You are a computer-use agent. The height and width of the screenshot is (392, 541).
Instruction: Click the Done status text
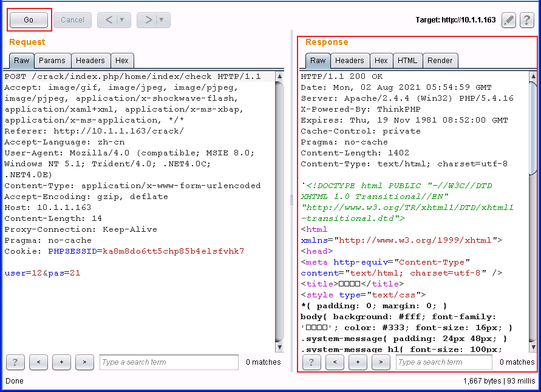[15, 381]
